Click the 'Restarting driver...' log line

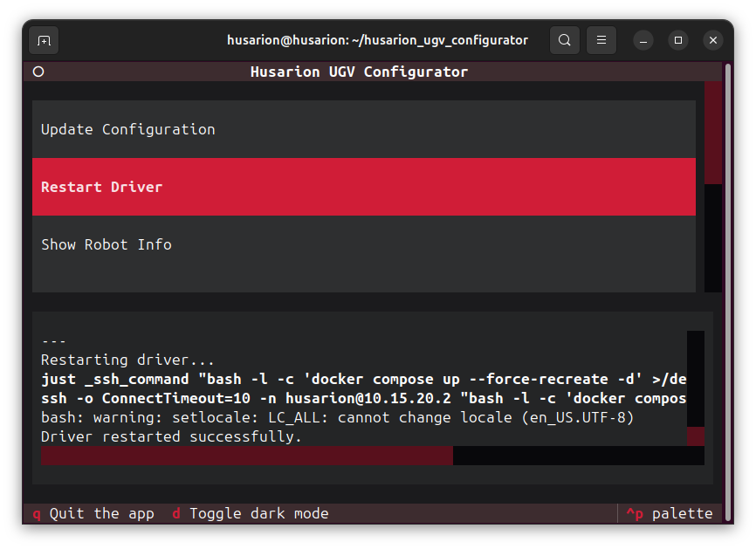[127, 360]
